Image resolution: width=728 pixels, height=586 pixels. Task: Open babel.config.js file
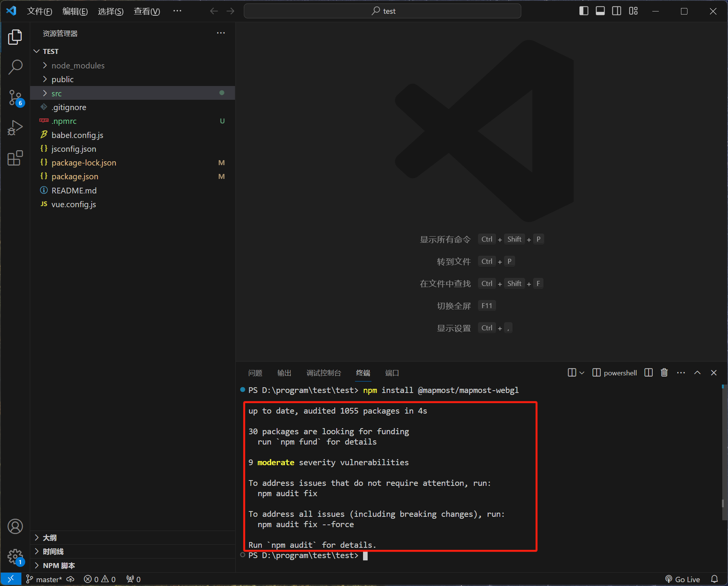coord(133,135)
